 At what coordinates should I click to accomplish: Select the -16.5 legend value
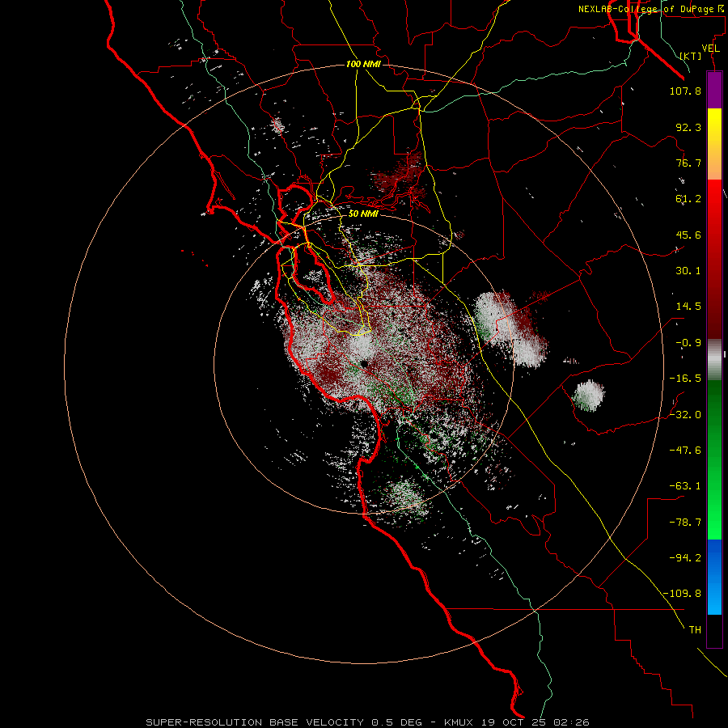tap(685, 379)
